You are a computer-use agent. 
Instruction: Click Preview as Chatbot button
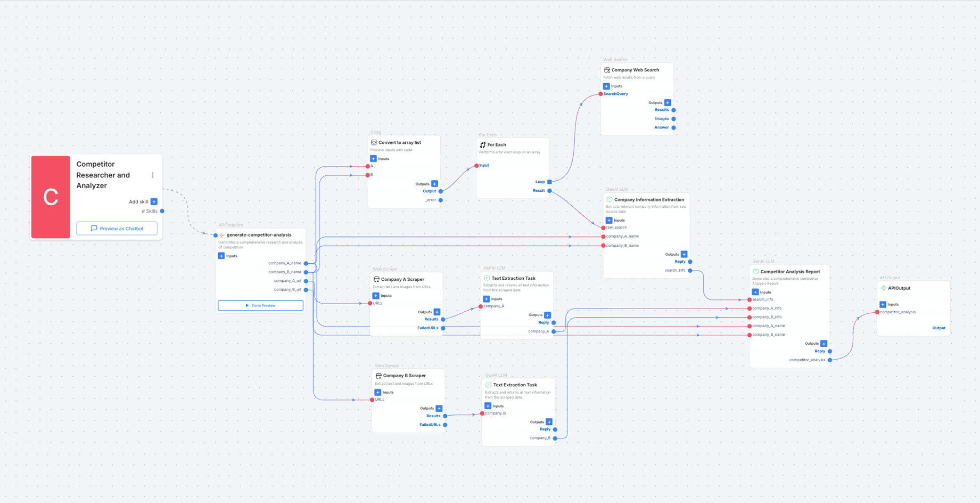117,229
